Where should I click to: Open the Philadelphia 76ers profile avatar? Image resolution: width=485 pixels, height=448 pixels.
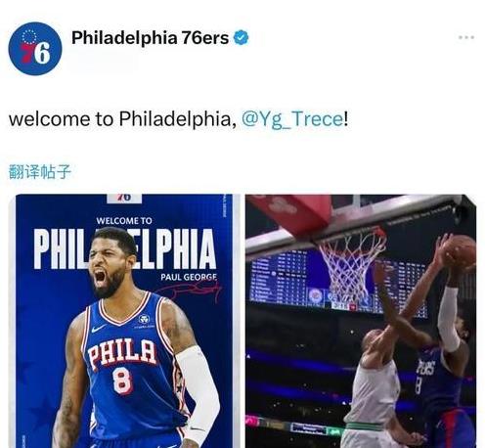[35, 49]
